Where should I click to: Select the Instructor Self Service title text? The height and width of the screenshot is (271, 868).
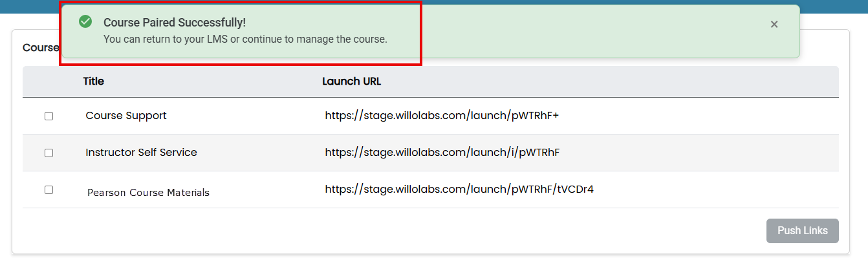pos(141,153)
